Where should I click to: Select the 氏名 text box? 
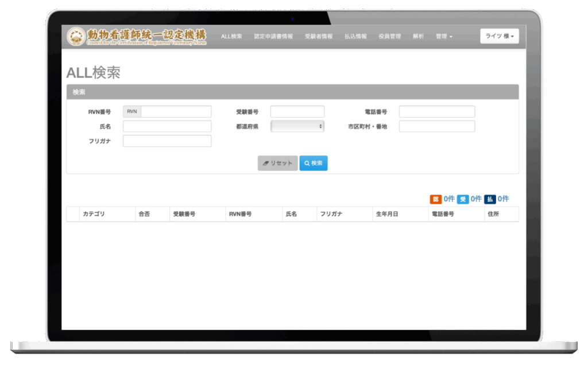point(167,126)
